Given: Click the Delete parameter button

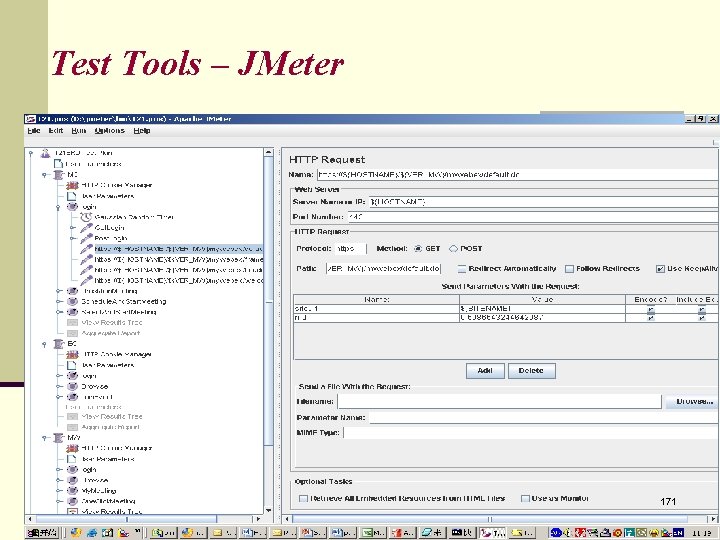Looking at the screenshot, I should pos(531,371).
